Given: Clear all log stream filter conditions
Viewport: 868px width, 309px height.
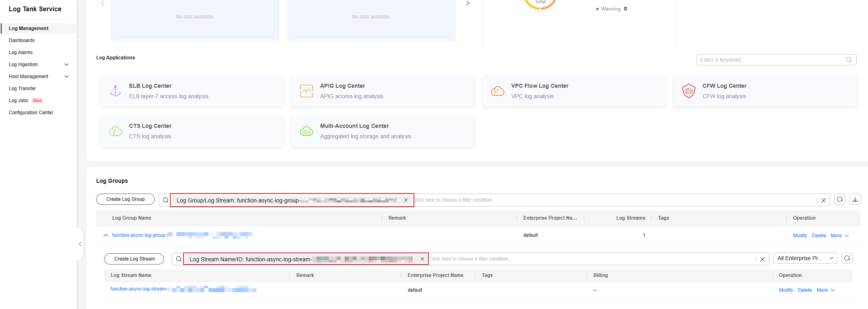Looking at the screenshot, I should [x=763, y=259].
